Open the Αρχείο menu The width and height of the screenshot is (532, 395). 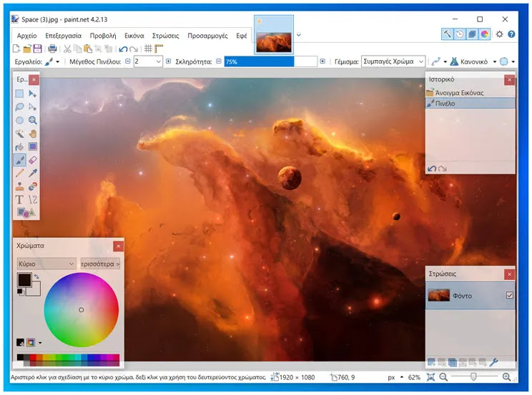pyautogui.click(x=26, y=36)
